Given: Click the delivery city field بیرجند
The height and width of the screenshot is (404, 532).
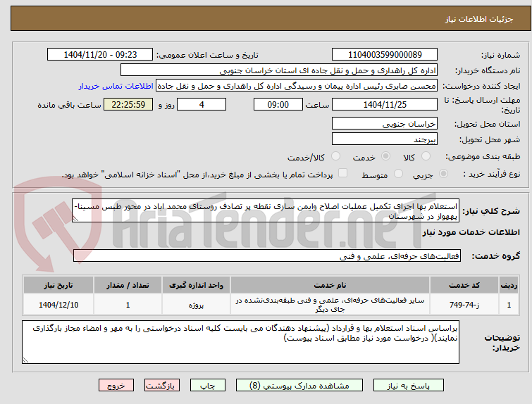Looking at the screenshot, I should tap(385, 139).
